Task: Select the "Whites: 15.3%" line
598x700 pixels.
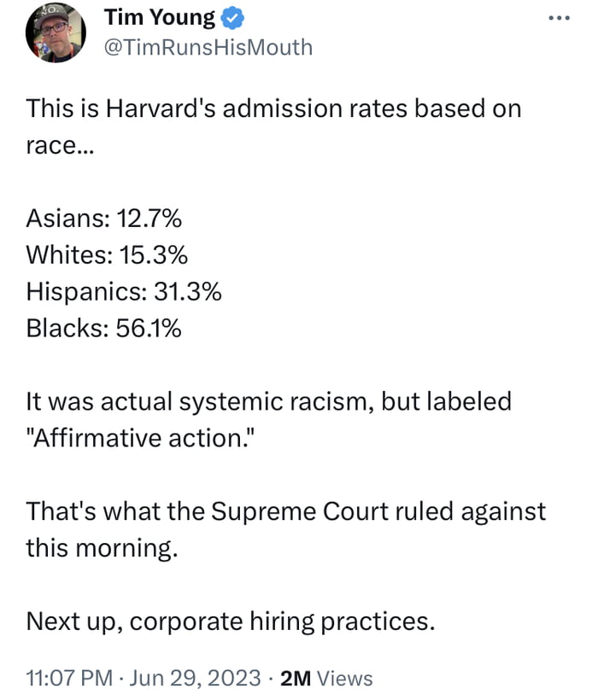Action: pyautogui.click(x=108, y=255)
